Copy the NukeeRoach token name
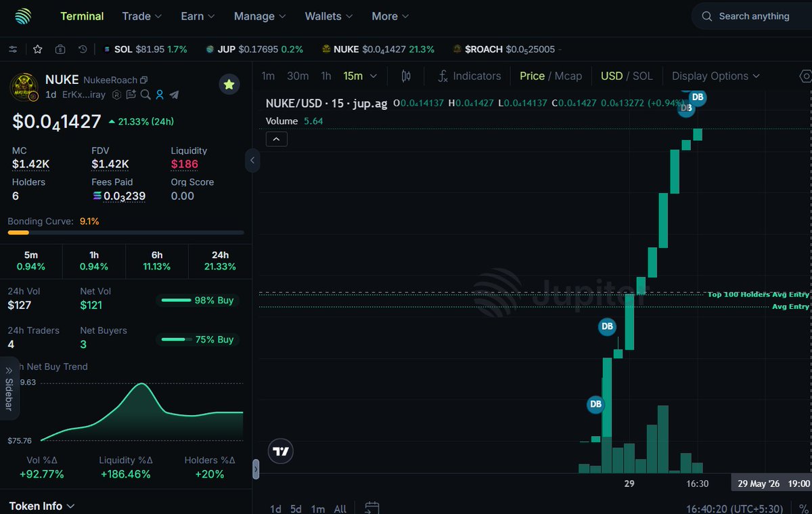812x514 pixels. [x=143, y=80]
